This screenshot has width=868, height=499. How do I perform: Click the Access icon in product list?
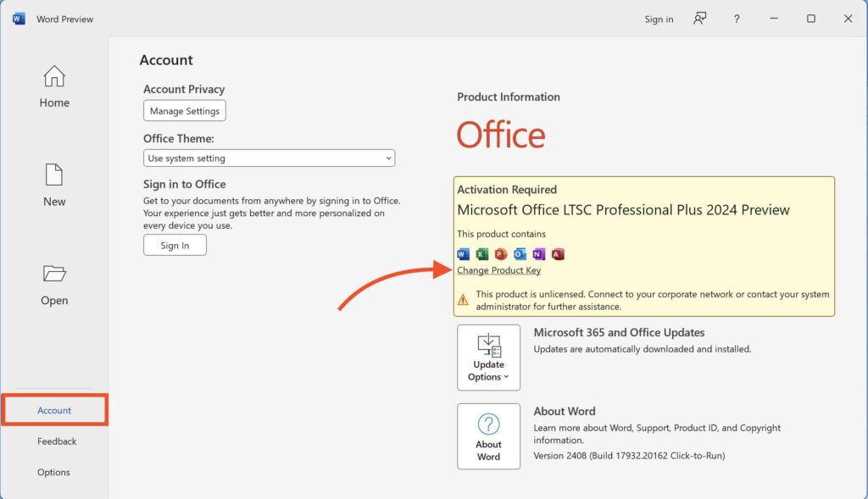[x=558, y=254]
